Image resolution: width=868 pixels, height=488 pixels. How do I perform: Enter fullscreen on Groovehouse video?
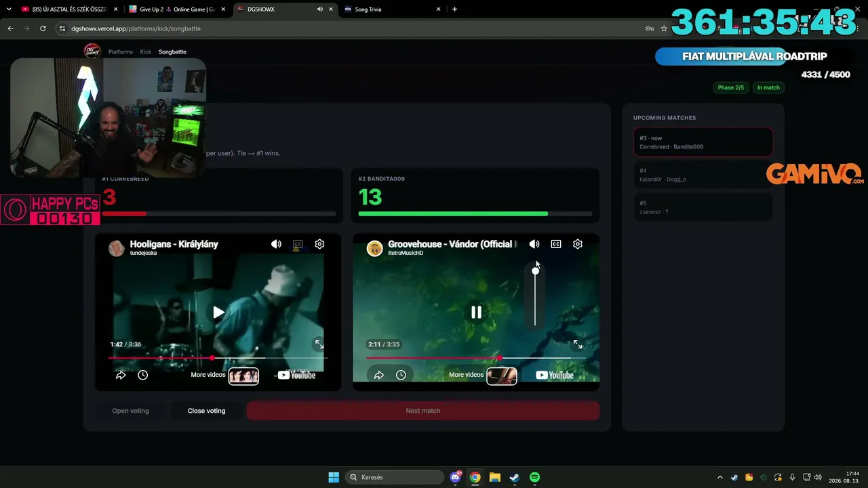tap(578, 344)
